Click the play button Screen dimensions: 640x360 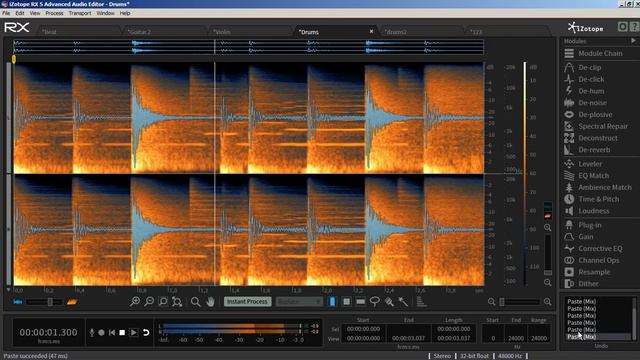point(133,333)
